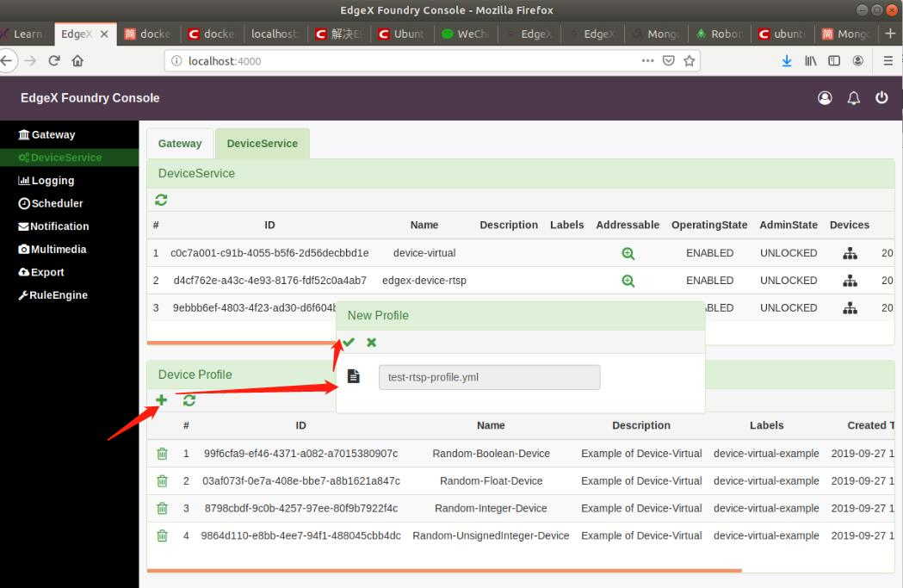Viewport: 903px width, 588px height.
Task: Close the EdgeX Foundry Console browser tab
Action: (x=104, y=34)
